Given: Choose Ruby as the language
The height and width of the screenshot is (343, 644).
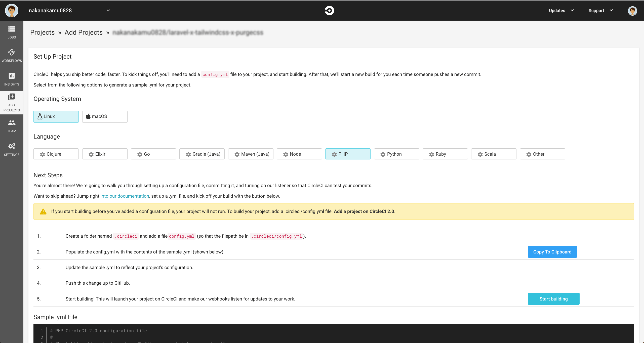Looking at the screenshot, I should (445, 154).
